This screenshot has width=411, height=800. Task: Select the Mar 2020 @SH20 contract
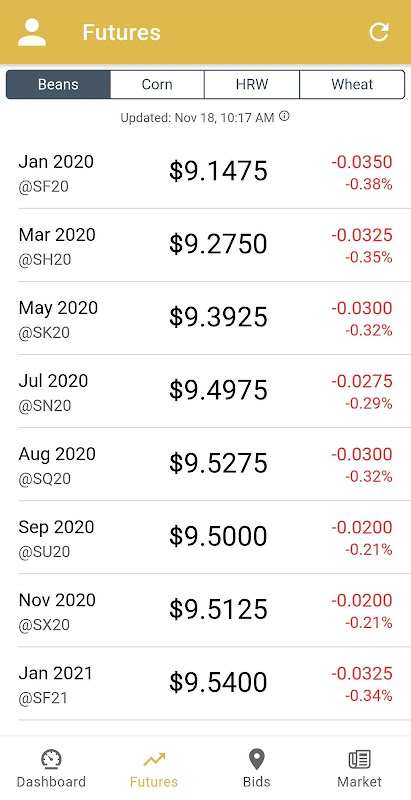[x=206, y=245]
